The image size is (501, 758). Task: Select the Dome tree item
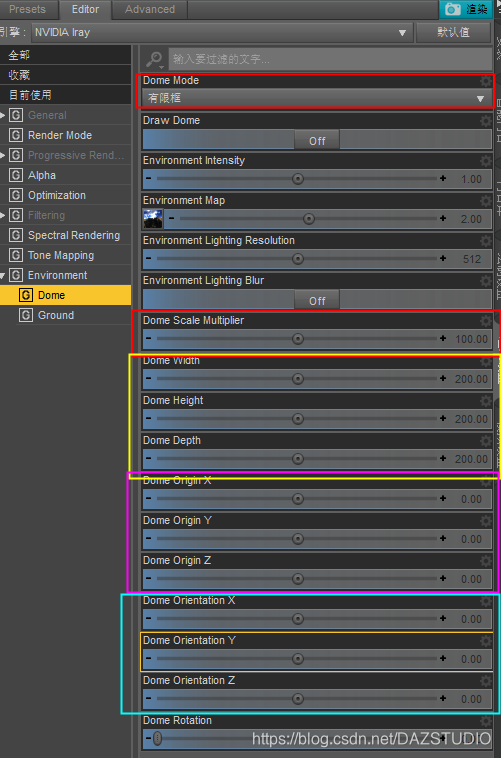click(x=65, y=295)
